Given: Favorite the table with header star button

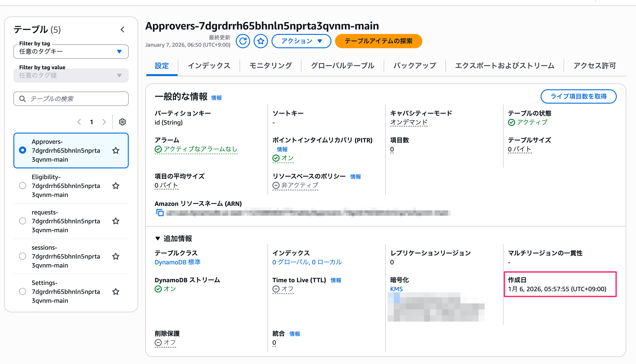Looking at the screenshot, I should 261,41.
